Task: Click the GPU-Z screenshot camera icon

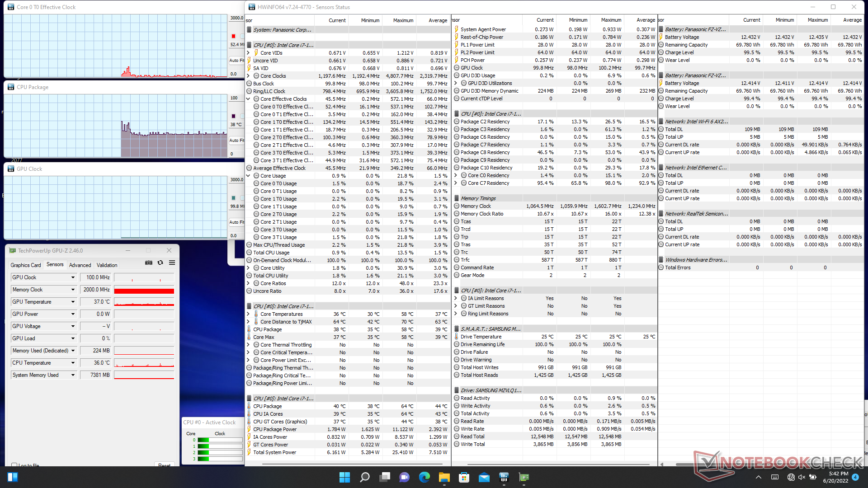Action: click(148, 263)
